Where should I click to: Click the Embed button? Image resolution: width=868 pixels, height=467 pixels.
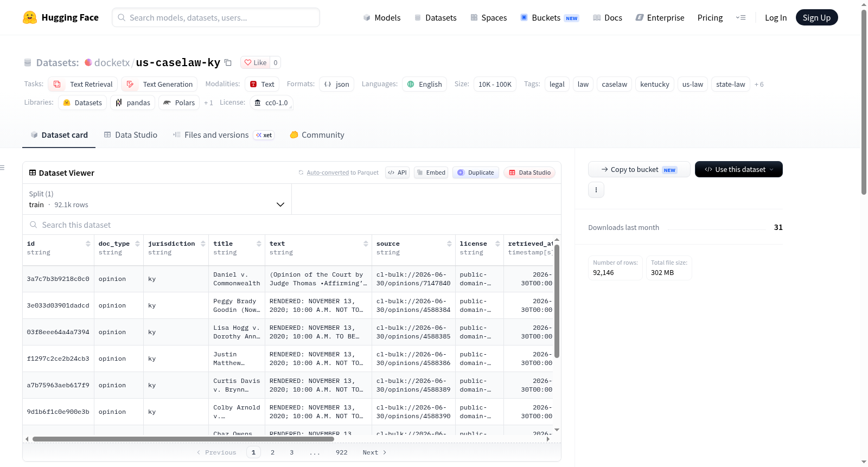pos(431,172)
